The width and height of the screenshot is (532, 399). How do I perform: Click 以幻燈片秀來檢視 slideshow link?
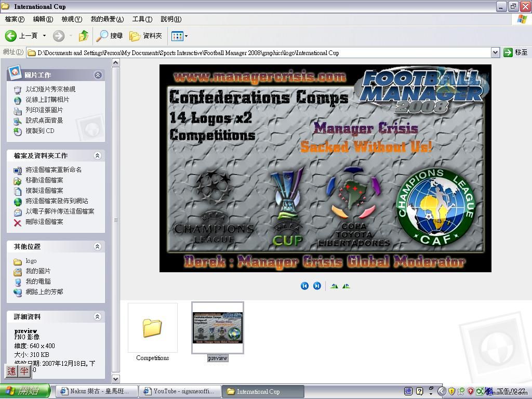point(50,89)
